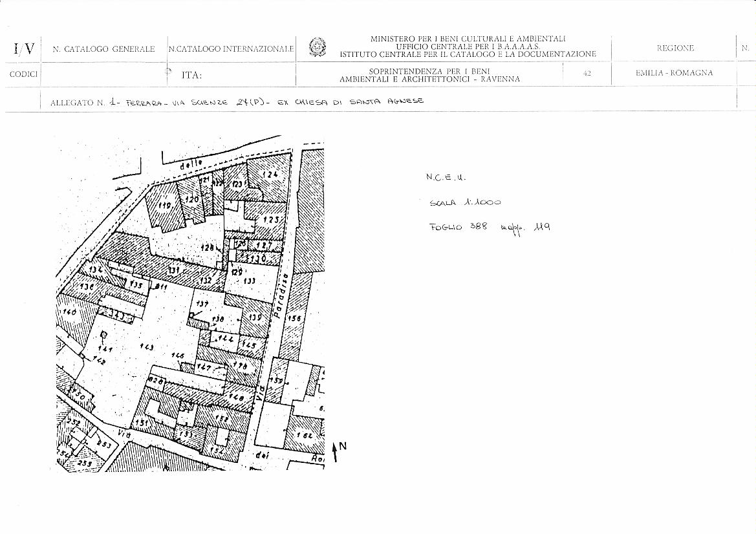Select parcel 124 on the map
756x534 pixels.
point(270,174)
